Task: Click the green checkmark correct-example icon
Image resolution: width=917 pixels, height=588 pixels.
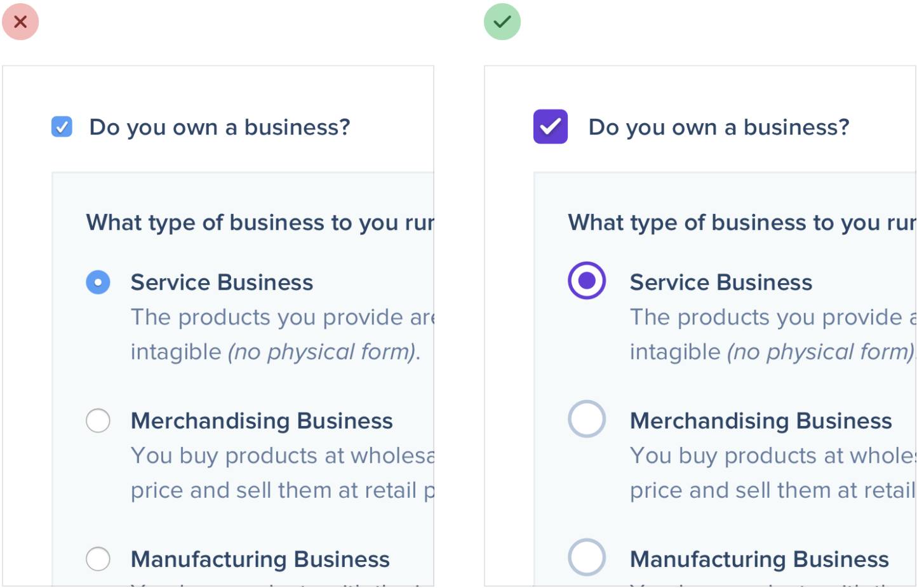Action: click(502, 22)
